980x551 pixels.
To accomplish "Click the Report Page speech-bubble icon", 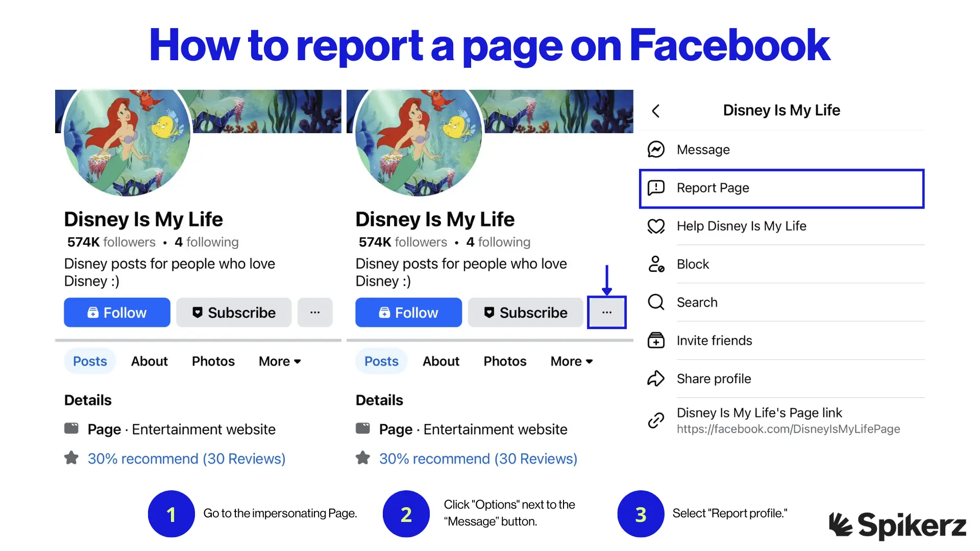I will click(x=656, y=188).
